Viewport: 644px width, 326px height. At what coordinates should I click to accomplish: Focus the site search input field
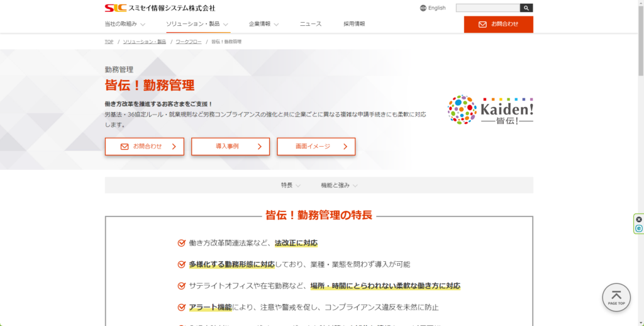[x=487, y=8]
